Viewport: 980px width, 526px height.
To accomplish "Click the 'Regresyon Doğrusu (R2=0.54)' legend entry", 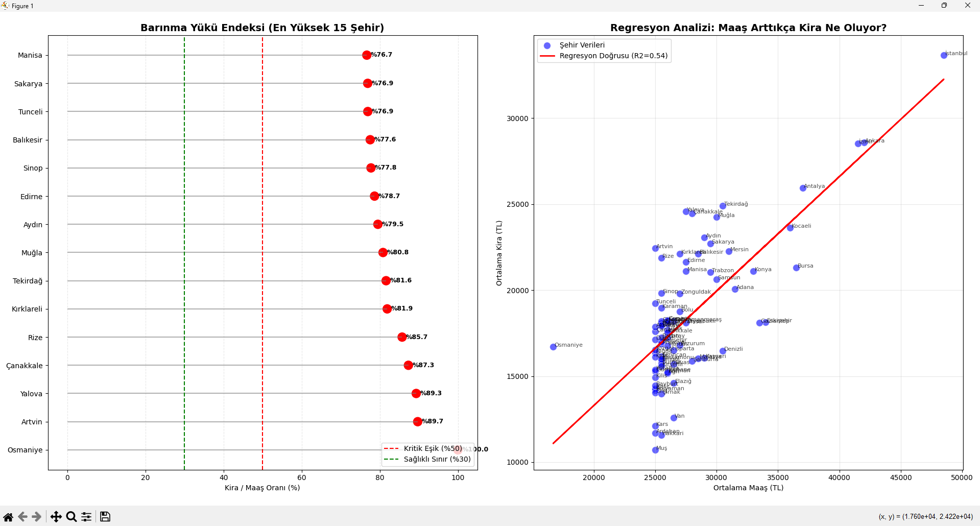I will point(613,56).
